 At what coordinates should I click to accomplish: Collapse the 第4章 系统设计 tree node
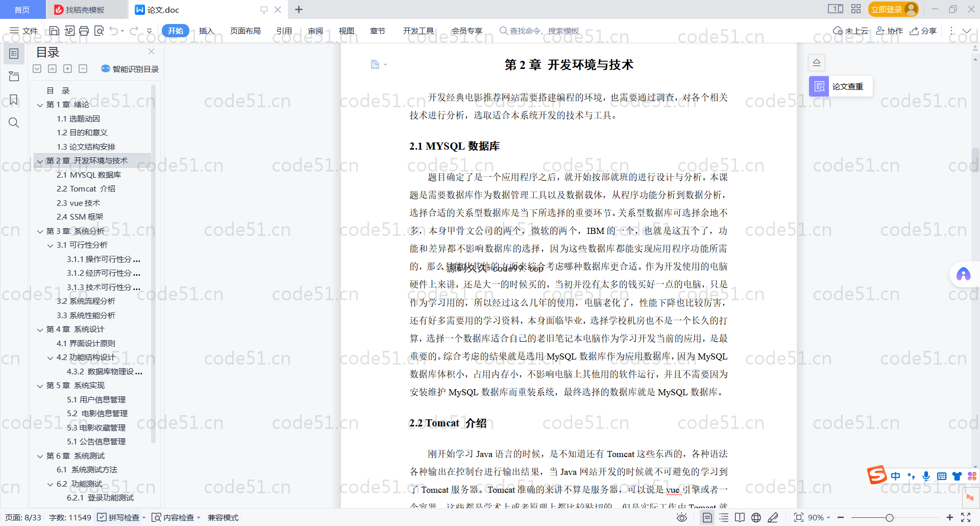tap(40, 329)
